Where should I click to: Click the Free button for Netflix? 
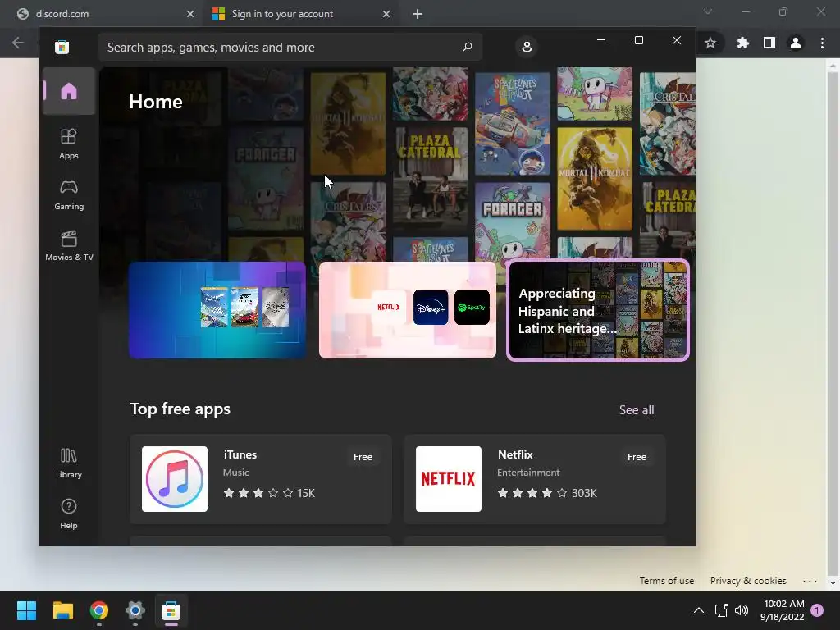(x=637, y=457)
